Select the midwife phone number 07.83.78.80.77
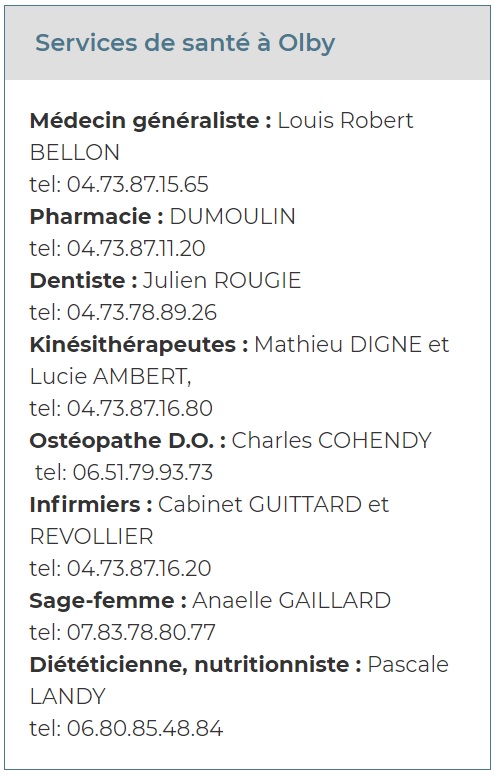This screenshot has height=776, width=495. [141, 632]
